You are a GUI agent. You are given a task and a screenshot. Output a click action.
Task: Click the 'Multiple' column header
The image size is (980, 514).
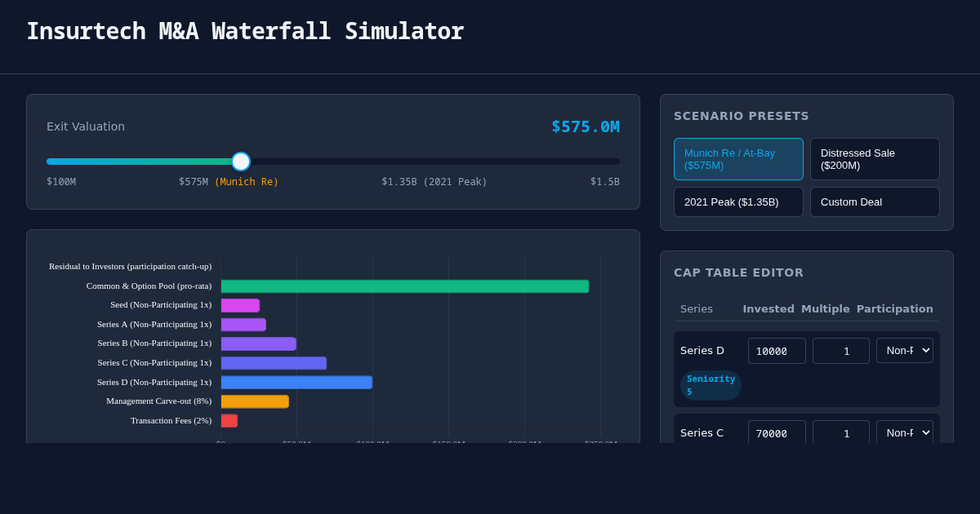click(x=826, y=308)
